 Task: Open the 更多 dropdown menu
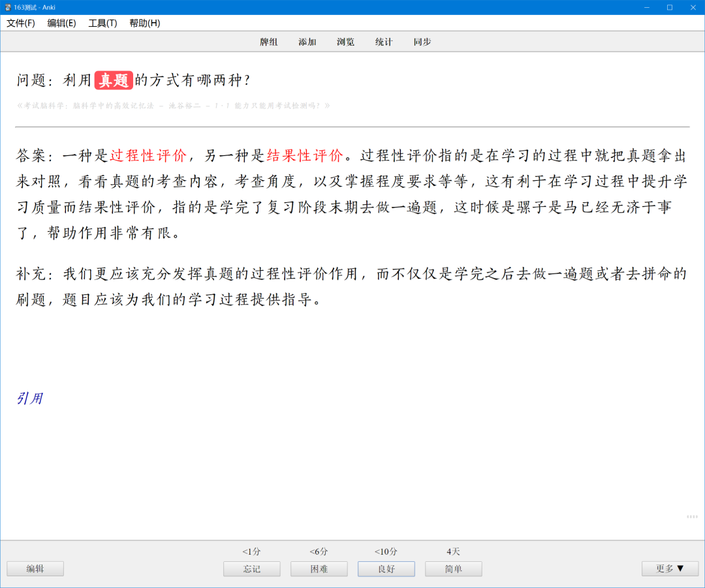pyautogui.click(x=670, y=568)
